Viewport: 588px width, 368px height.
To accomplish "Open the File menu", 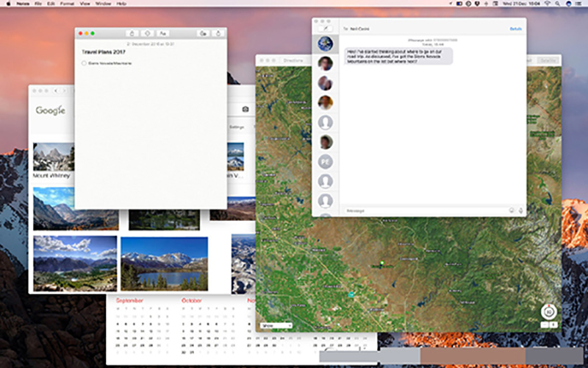I will point(38,4).
